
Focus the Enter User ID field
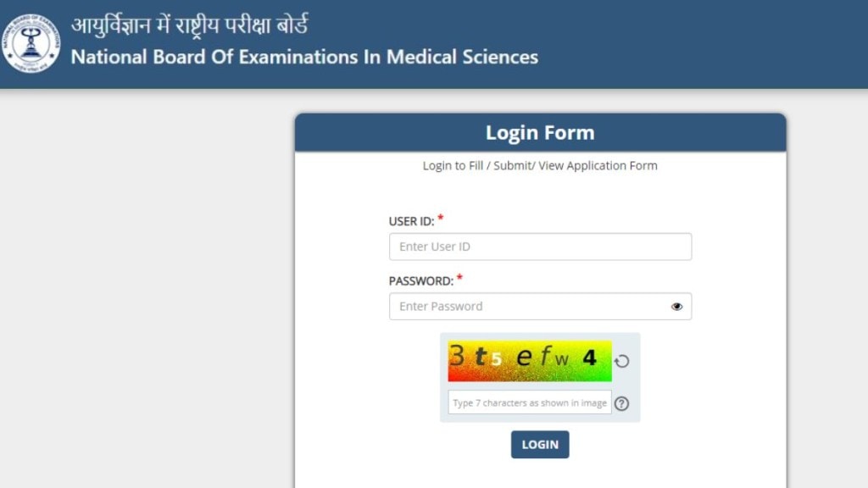click(x=540, y=247)
